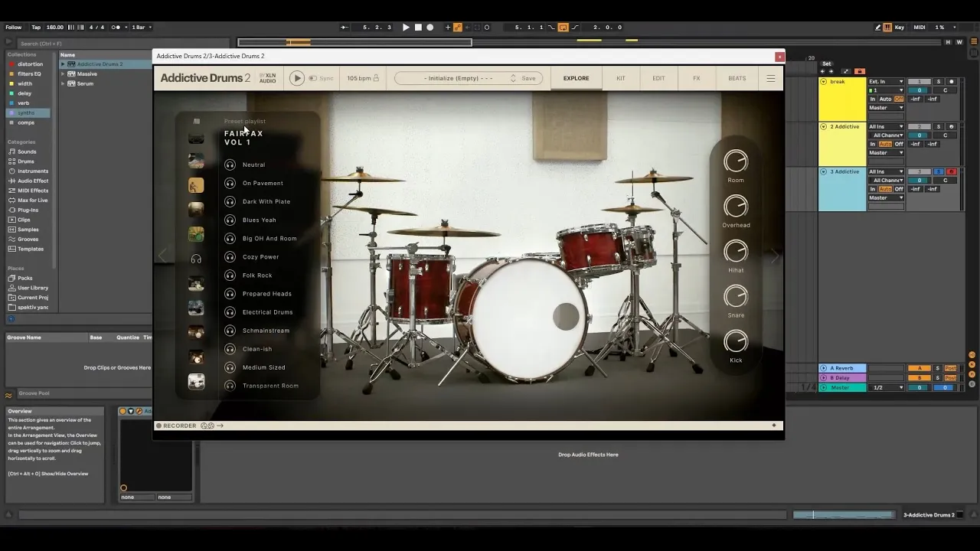Select the Folk Rock preset
980x551 pixels.
pyautogui.click(x=257, y=275)
